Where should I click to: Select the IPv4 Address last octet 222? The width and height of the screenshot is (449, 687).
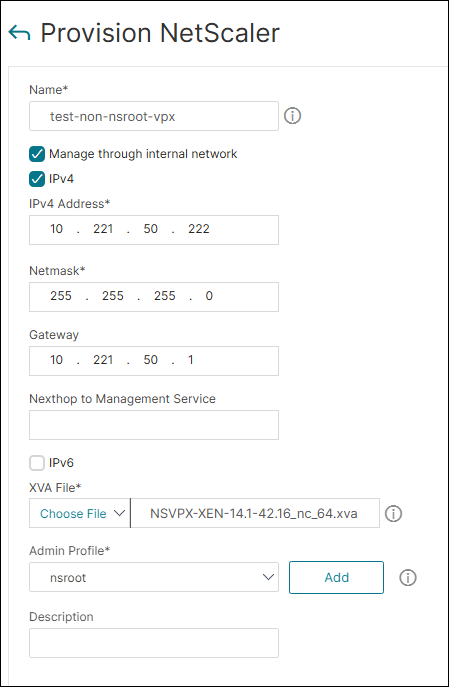[199, 229]
